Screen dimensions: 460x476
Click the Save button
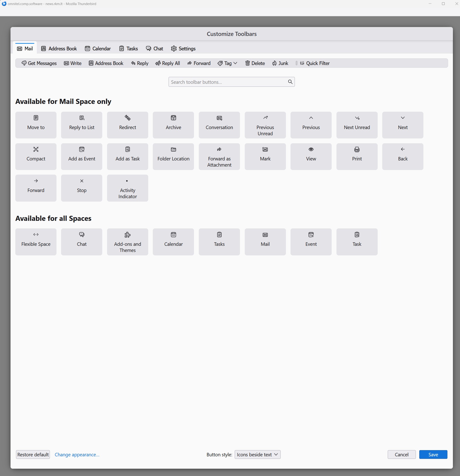tap(433, 454)
